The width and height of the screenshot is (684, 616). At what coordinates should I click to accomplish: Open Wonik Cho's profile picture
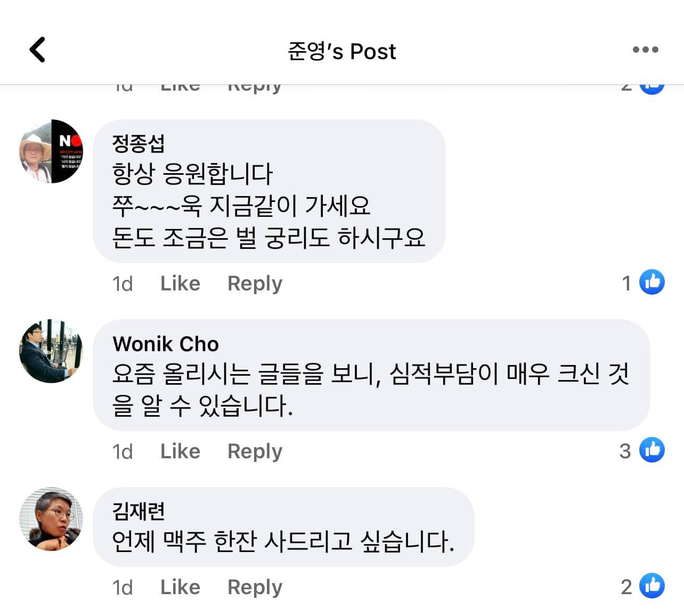tap(51, 351)
